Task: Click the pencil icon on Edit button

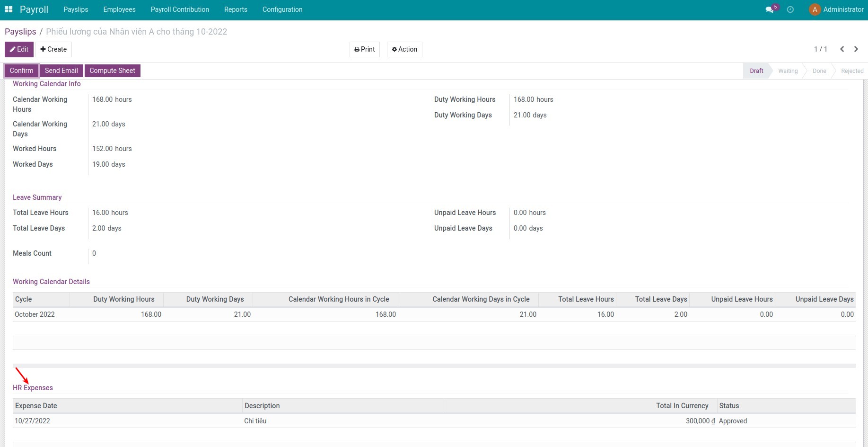Action: pyautogui.click(x=11, y=49)
